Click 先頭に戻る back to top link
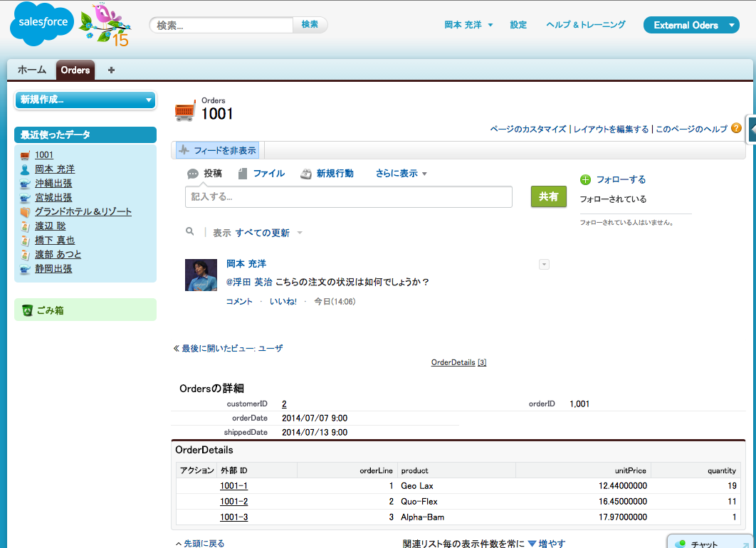 coord(204,543)
